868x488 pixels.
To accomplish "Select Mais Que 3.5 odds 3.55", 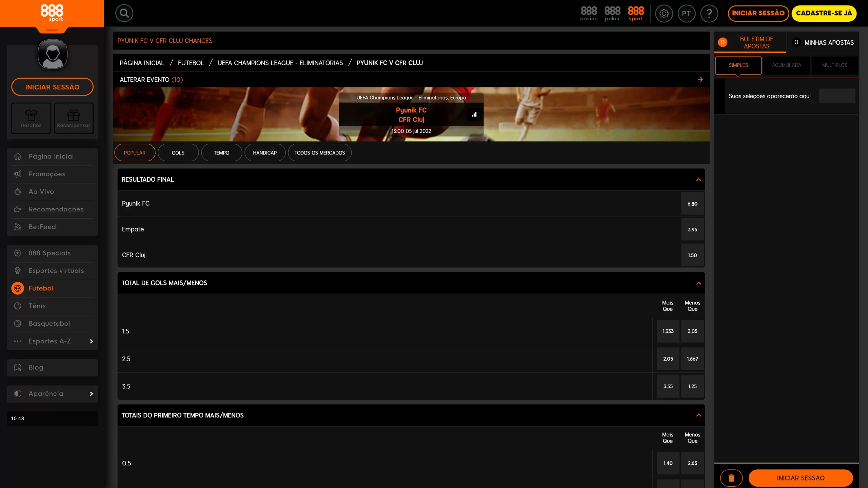I will pos(668,386).
